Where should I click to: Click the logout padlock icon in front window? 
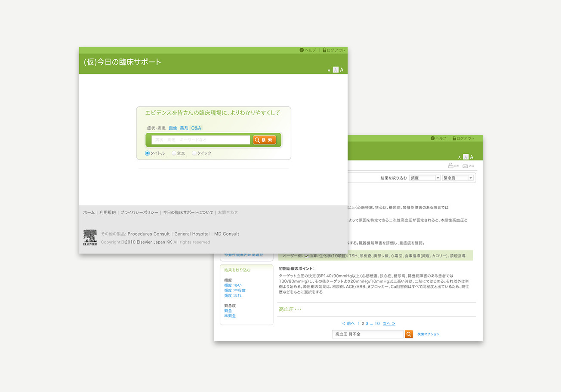click(324, 50)
